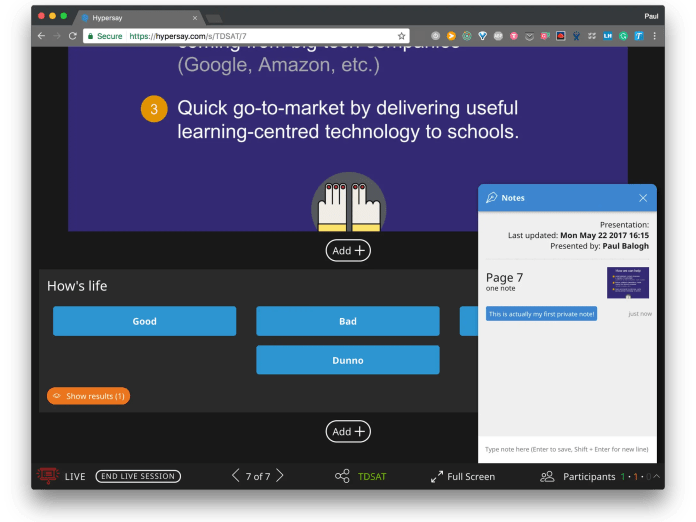Reload the Hypersay page

pos(73,36)
